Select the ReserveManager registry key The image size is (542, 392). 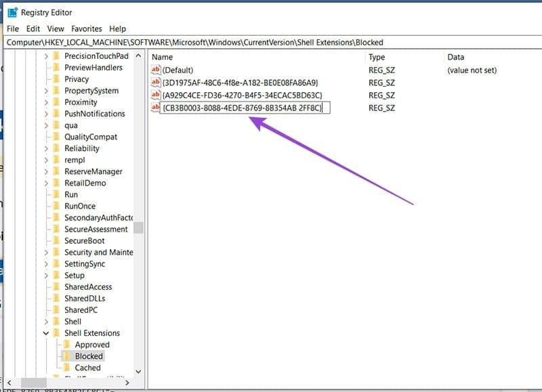93,172
